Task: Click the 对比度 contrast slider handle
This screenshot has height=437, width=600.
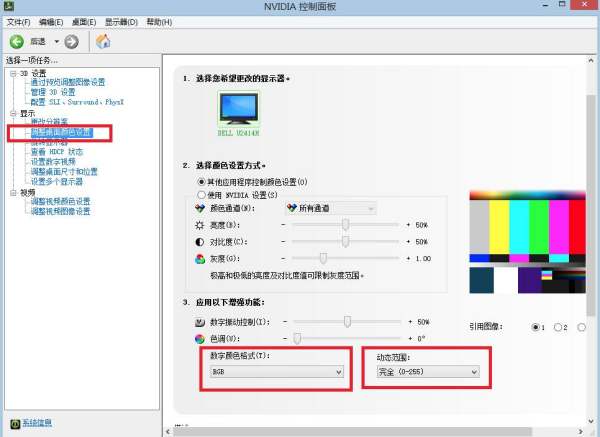Action: [346, 242]
